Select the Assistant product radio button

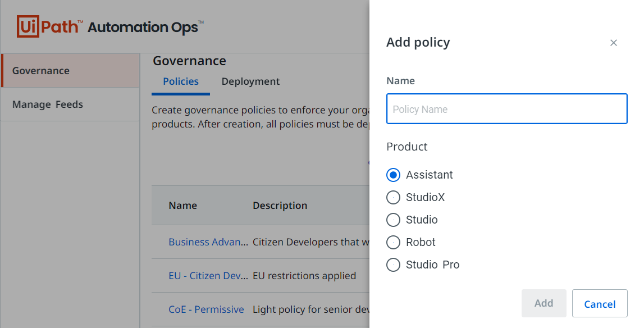[393, 175]
